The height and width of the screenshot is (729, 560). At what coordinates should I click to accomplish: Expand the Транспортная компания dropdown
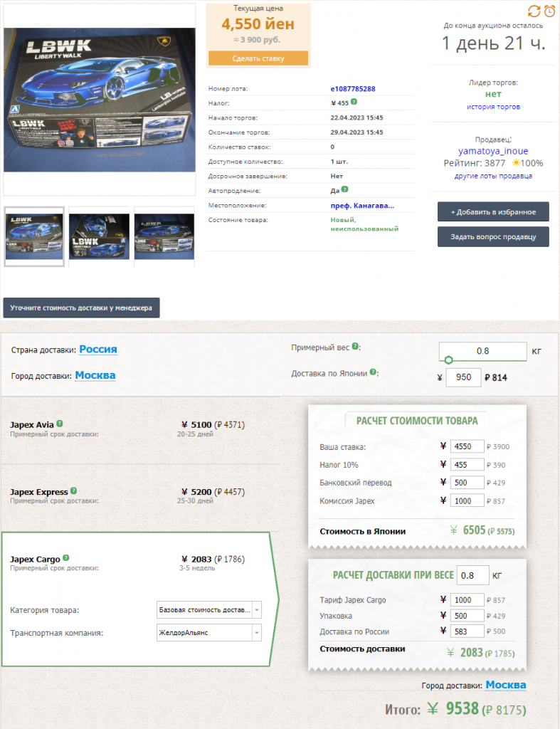click(x=208, y=632)
